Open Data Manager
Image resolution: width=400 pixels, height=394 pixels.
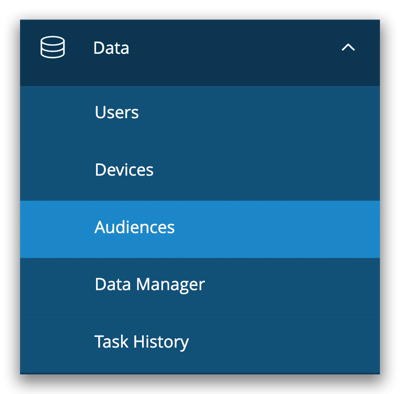pyautogui.click(x=200, y=285)
